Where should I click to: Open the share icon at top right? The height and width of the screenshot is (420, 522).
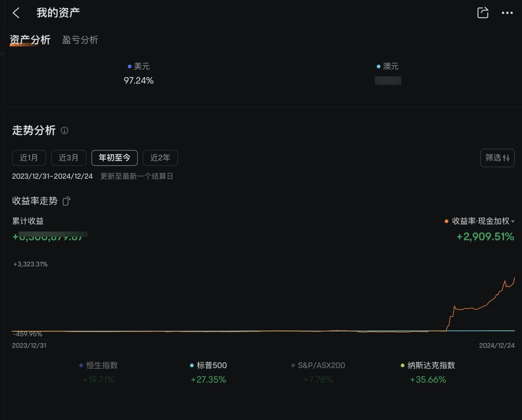[x=483, y=13]
